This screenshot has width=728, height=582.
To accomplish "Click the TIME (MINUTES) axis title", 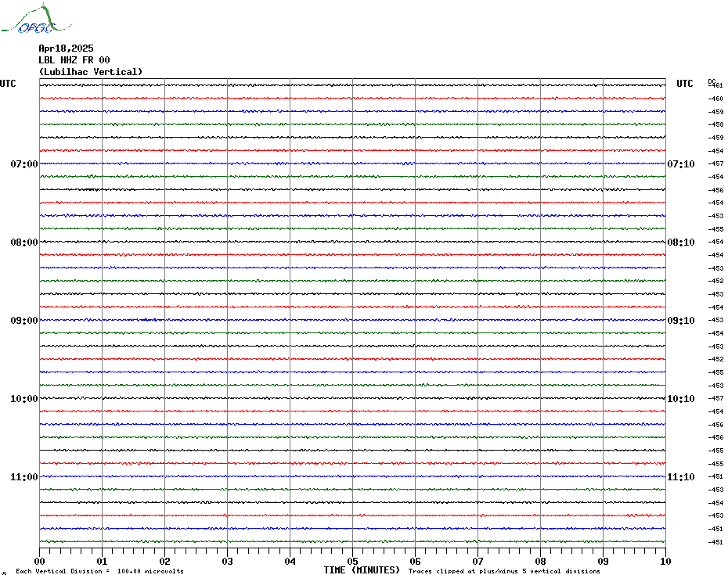I will point(362,571).
